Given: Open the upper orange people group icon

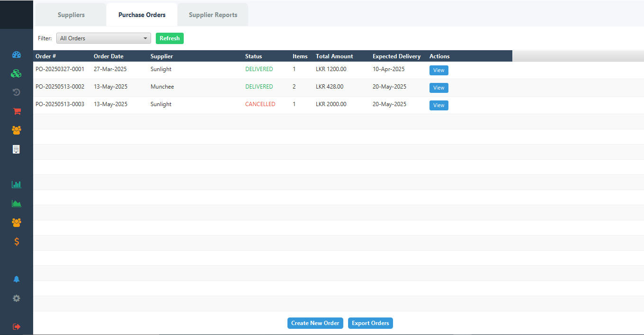Looking at the screenshot, I should [x=17, y=130].
